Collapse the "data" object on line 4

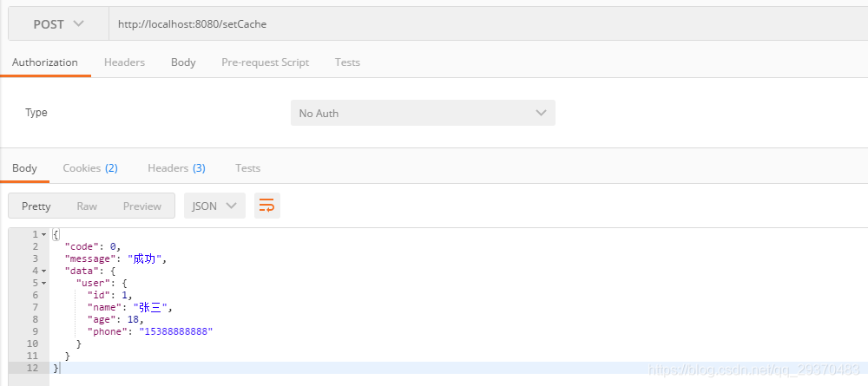click(x=44, y=271)
